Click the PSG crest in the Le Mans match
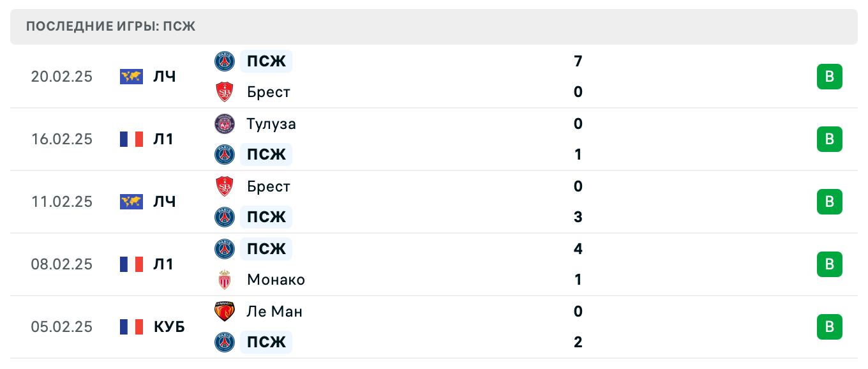The height and width of the screenshot is (369, 868). 225,342
